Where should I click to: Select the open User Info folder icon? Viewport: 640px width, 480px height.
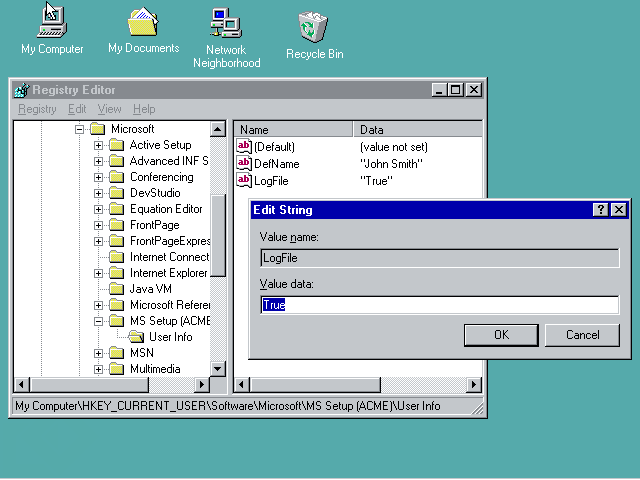(x=136, y=337)
